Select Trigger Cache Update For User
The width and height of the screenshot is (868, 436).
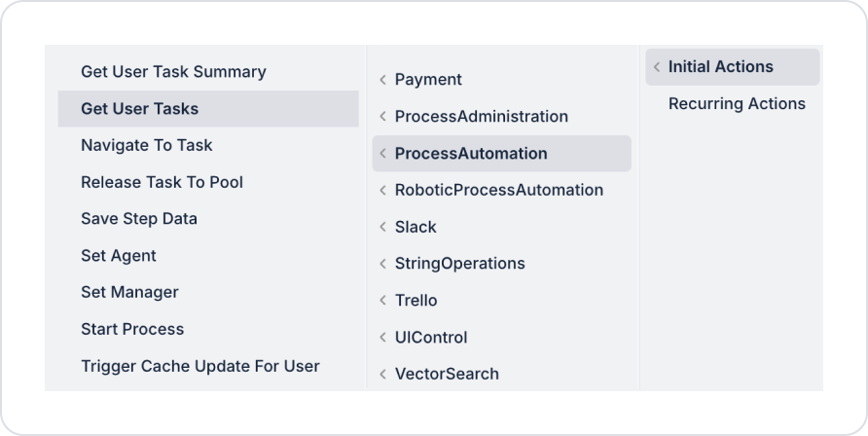click(x=200, y=366)
